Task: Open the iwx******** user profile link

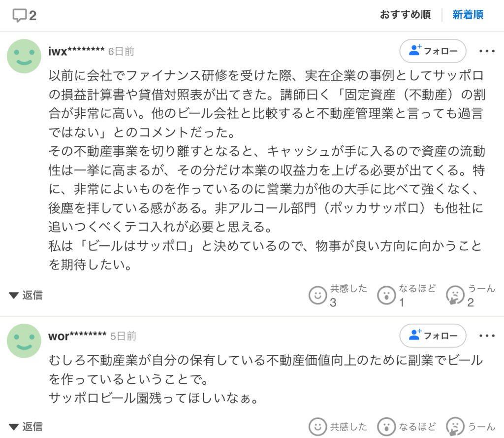Action: click(x=76, y=51)
